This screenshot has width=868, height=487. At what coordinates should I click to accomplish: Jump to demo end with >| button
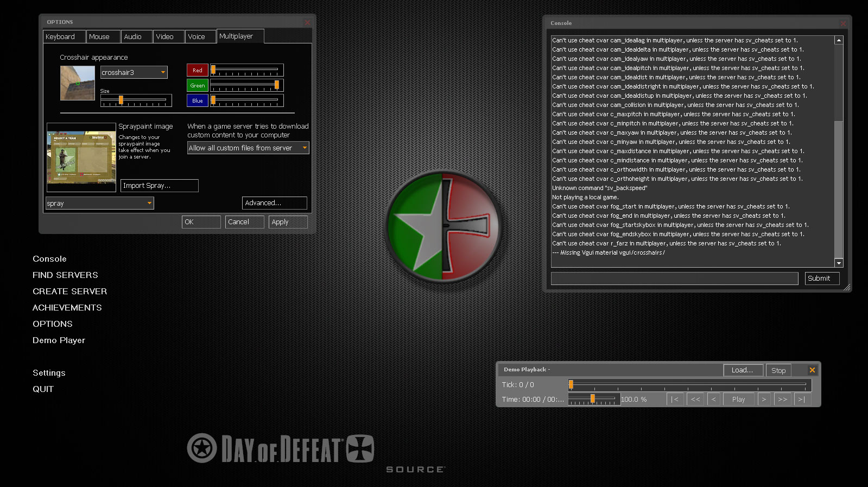point(801,400)
